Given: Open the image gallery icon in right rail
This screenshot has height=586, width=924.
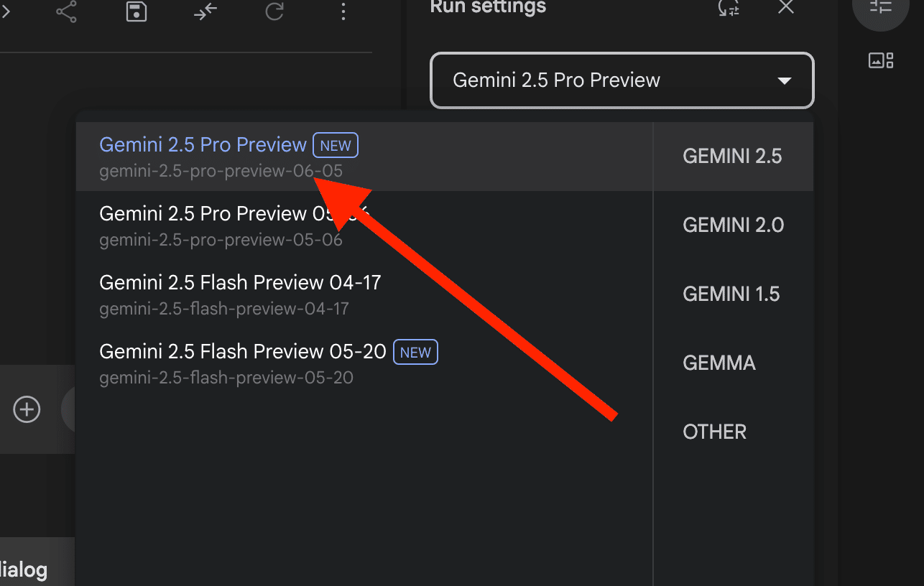Looking at the screenshot, I should point(880,60).
